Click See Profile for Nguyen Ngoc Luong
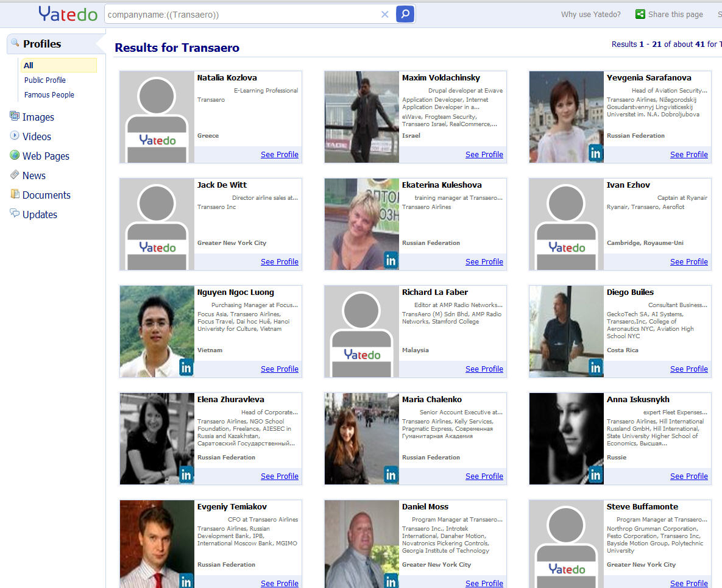The width and height of the screenshot is (722, 588). pos(280,369)
